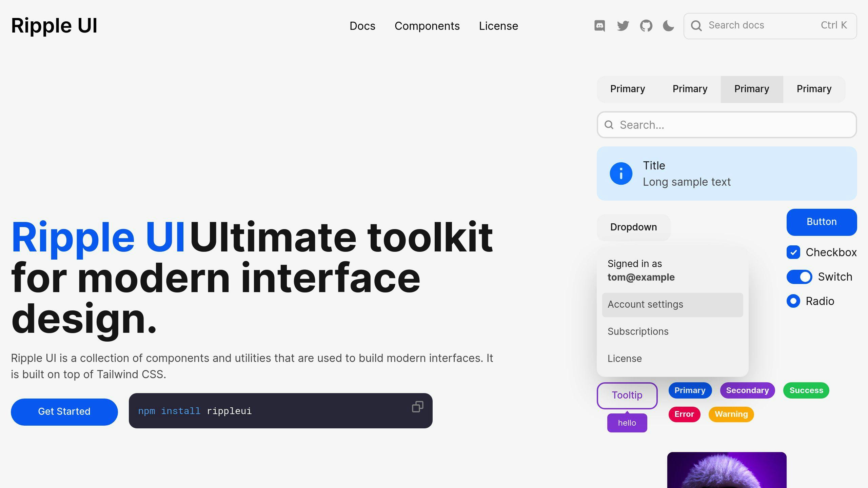Click the search field magnifier icon
The height and width of the screenshot is (488, 868).
pos(697,26)
